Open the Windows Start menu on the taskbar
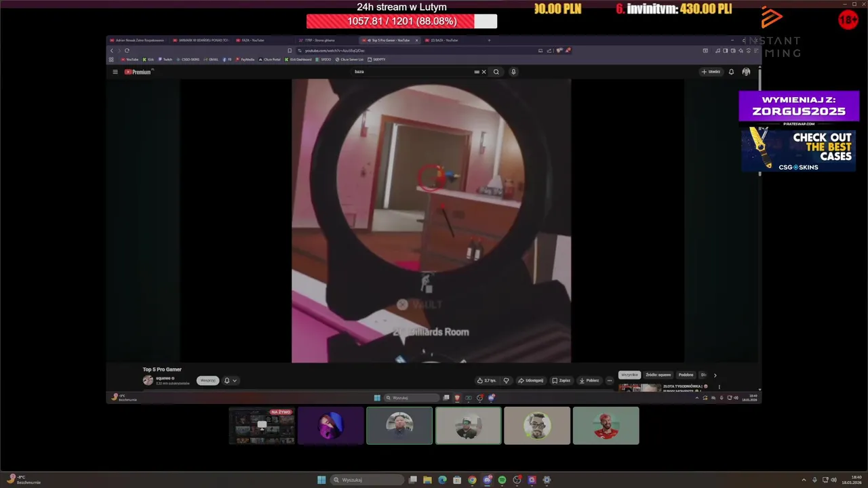Viewport: 868px width, 488px height. (321, 480)
